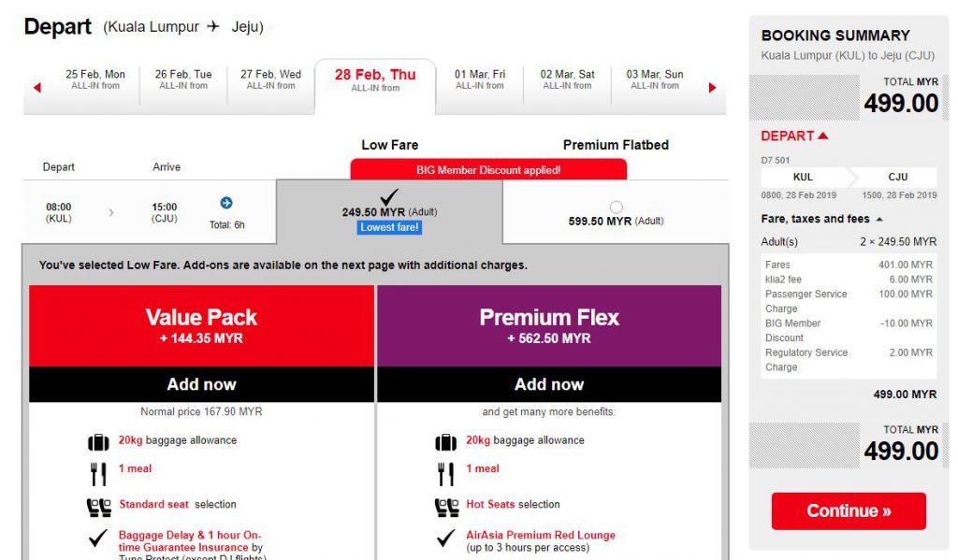Screen dimensions: 958x560
Task: Select the Premium Flatbed 599.50 MYR radio button
Action: click(x=616, y=207)
